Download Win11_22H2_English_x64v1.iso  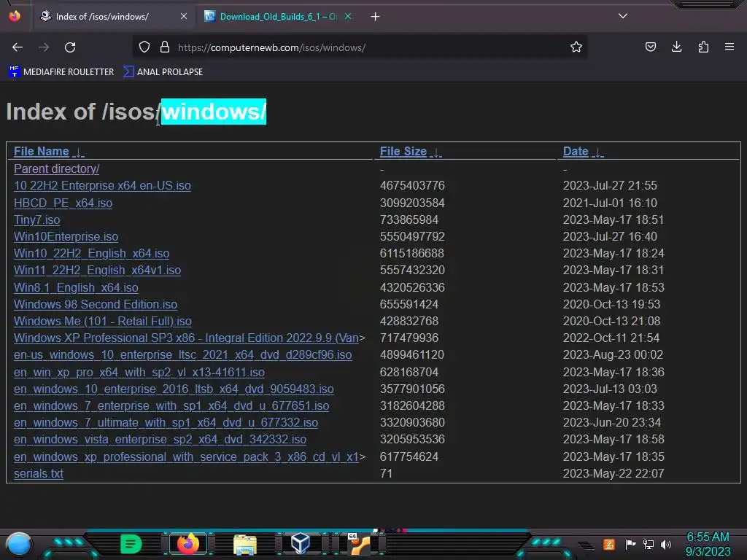click(x=97, y=271)
